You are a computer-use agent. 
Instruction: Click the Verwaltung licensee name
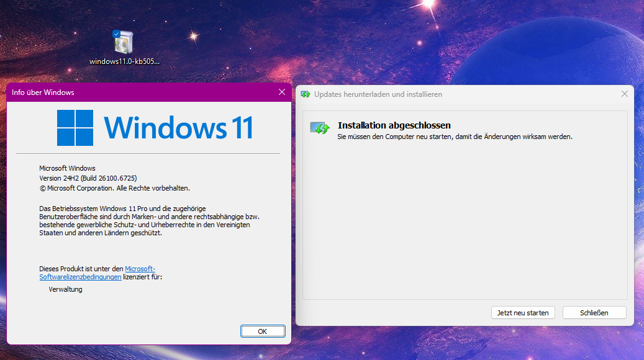point(65,289)
